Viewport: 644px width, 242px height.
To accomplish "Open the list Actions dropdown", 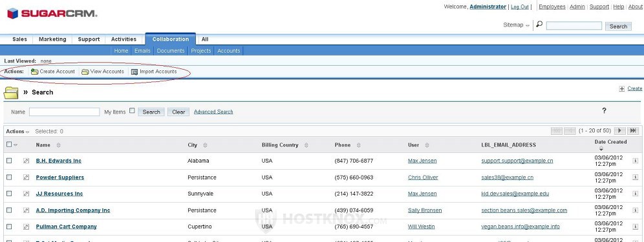I will point(17,132).
